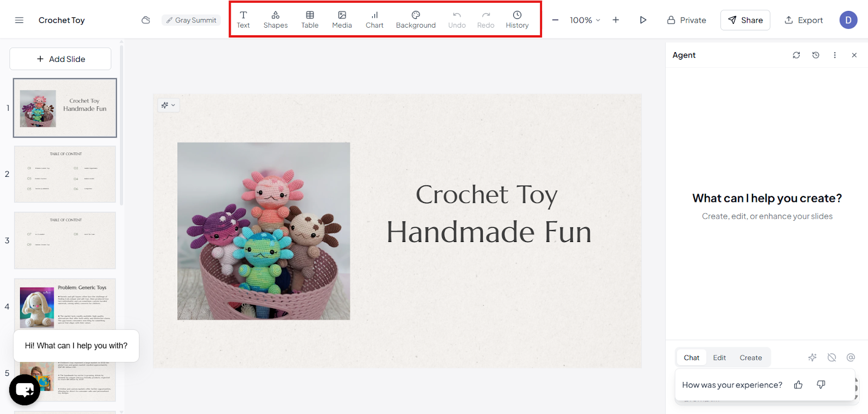This screenshot has height=414, width=868.
Task: Switch to the Edit tab
Action: [719, 358]
